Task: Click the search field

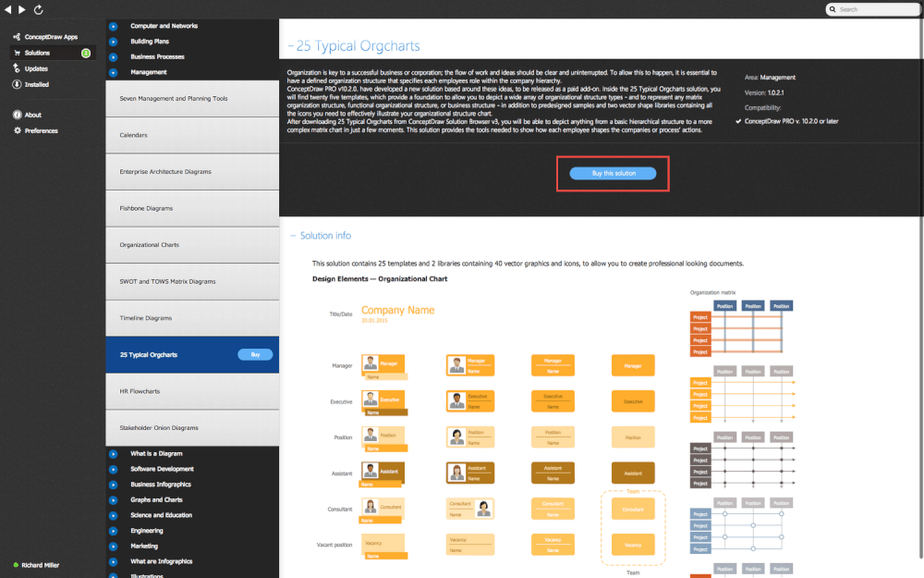Action: pyautogui.click(x=873, y=9)
